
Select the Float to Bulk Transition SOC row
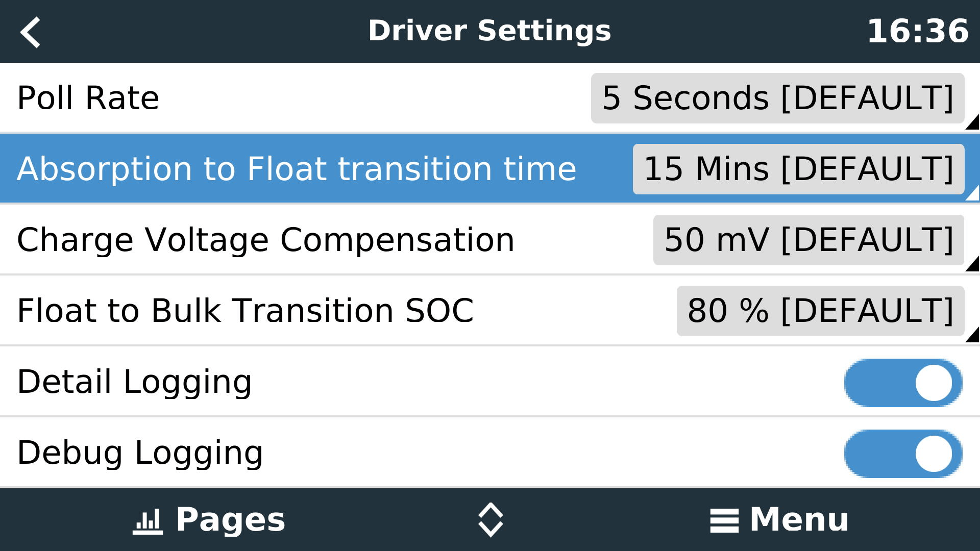pyautogui.click(x=245, y=310)
